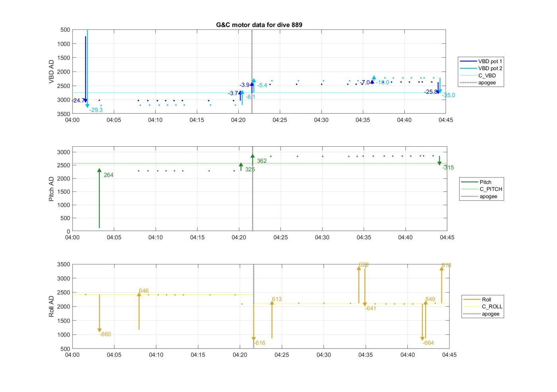Screen dimensions: 557x392
Task: Select the "-7.0" VBD data label
Action: coord(365,83)
